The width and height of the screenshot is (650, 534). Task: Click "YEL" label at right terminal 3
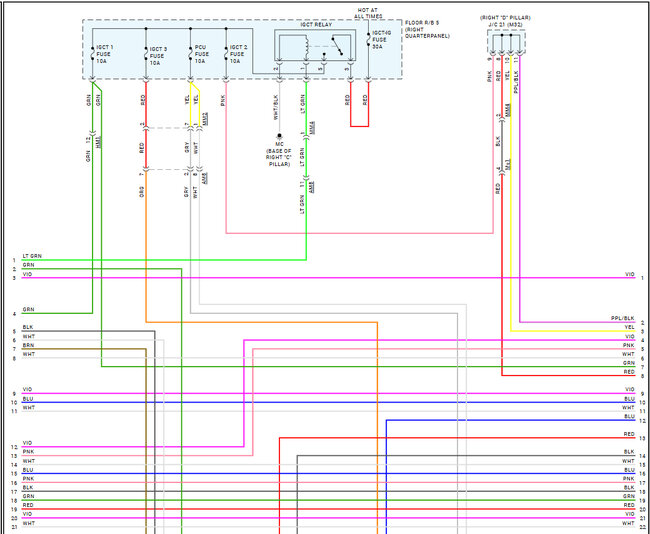tap(630, 327)
